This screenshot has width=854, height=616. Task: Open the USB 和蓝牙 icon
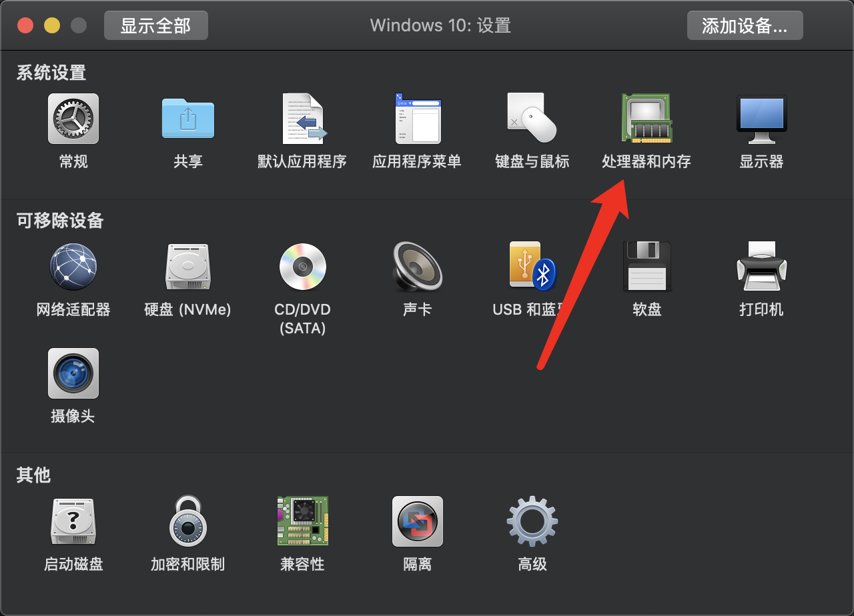(532, 267)
